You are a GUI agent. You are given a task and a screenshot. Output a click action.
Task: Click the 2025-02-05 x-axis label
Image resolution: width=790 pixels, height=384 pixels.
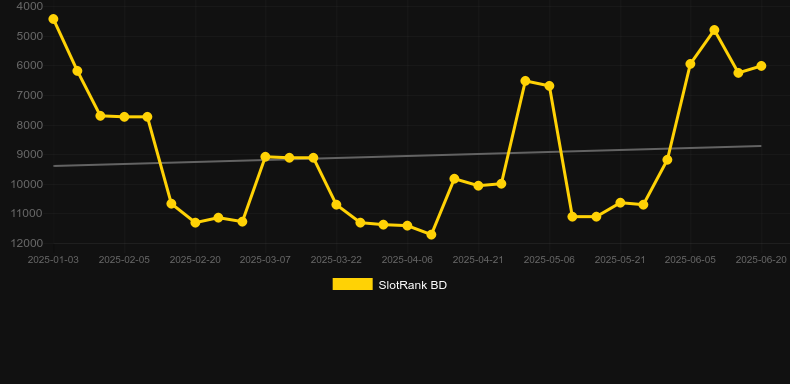(x=124, y=260)
